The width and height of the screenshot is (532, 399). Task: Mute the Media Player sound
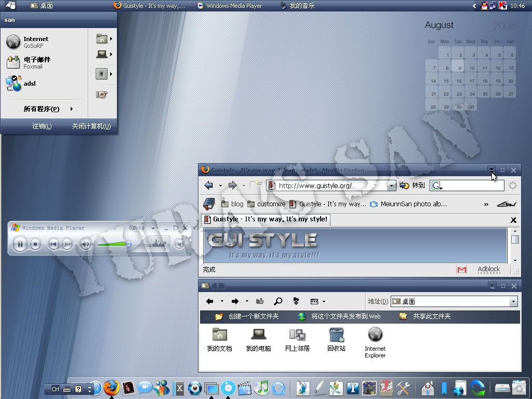pos(86,244)
